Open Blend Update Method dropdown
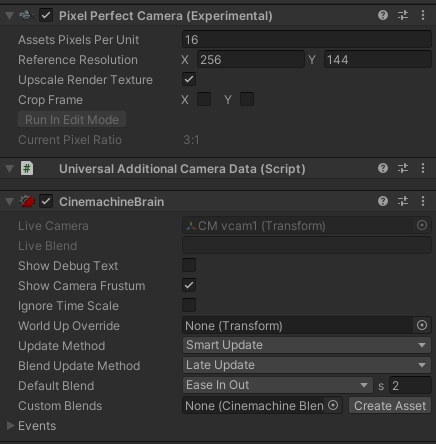The image size is (436, 444). (x=307, y=365)
